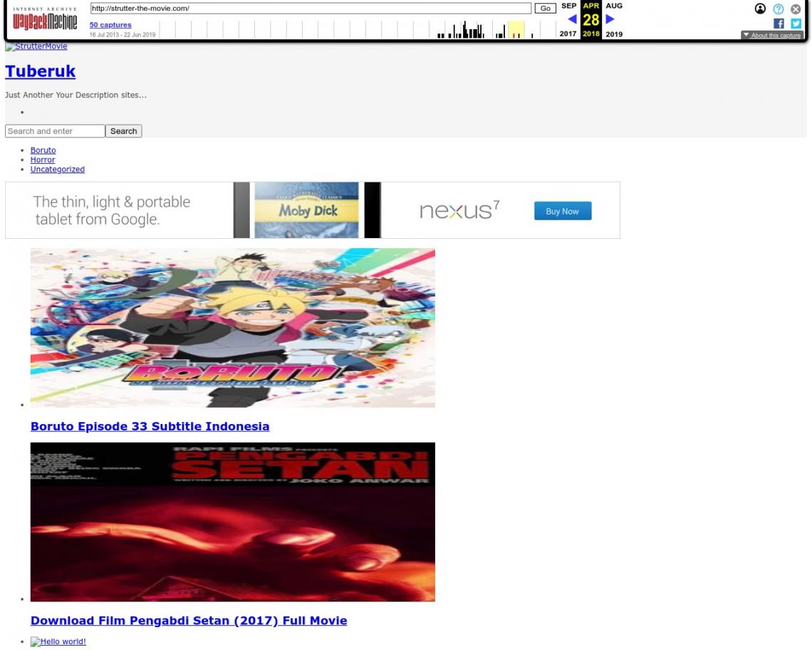
Task: Open the 50 captures link
Action: click(x=110, y=25)
